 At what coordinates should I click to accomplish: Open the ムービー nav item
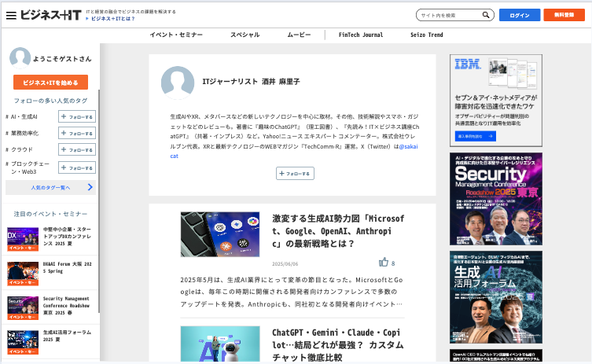(x=299, y=35)
